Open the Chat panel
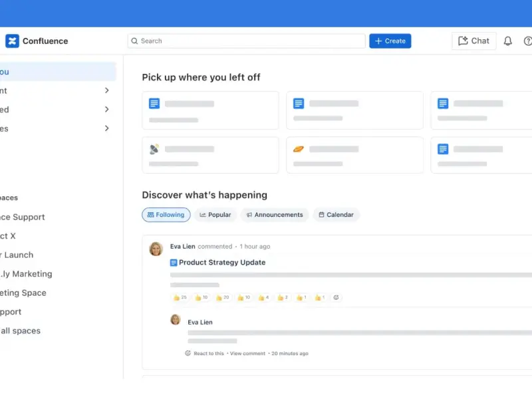Viewport: 532px width, 399px height. click(x=473, y=41)
